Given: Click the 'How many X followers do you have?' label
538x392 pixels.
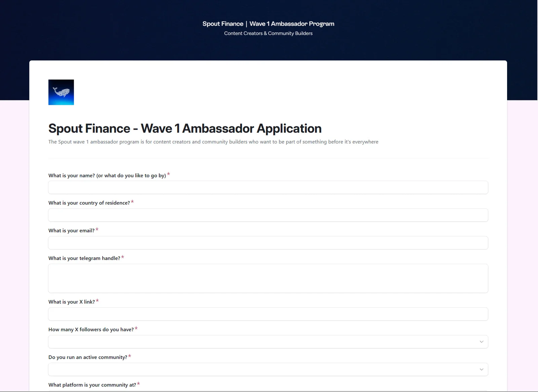Looking at the screenshot, I should (x=91, y=330).
